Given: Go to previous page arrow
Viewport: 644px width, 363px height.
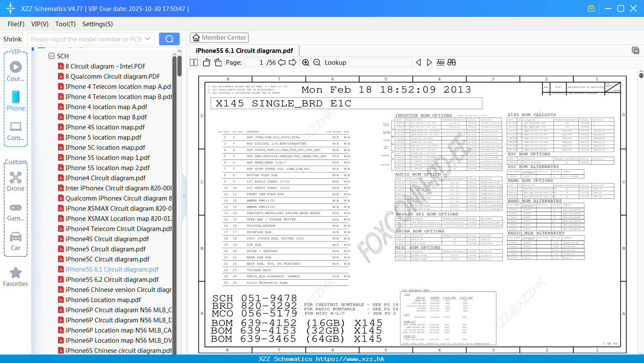Looking at the screenshot, I should (282, 62).
